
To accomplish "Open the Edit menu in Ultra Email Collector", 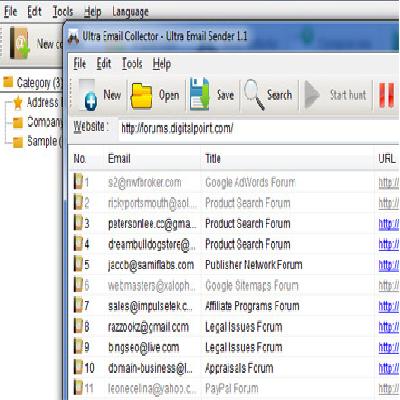I will pos(104,63).
